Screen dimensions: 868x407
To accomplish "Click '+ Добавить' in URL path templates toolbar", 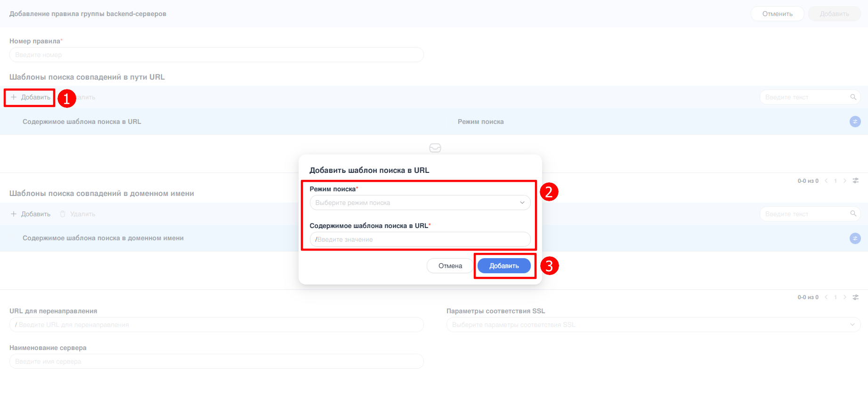I will tap(31, 97).
